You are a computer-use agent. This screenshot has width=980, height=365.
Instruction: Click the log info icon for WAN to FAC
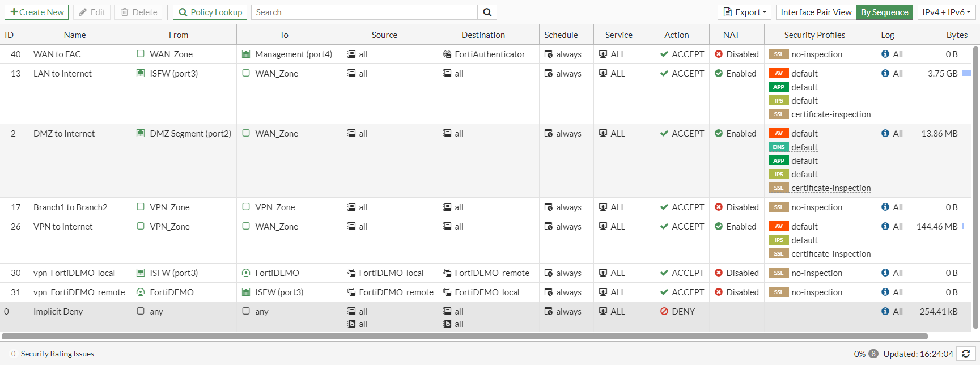point(885,54)
